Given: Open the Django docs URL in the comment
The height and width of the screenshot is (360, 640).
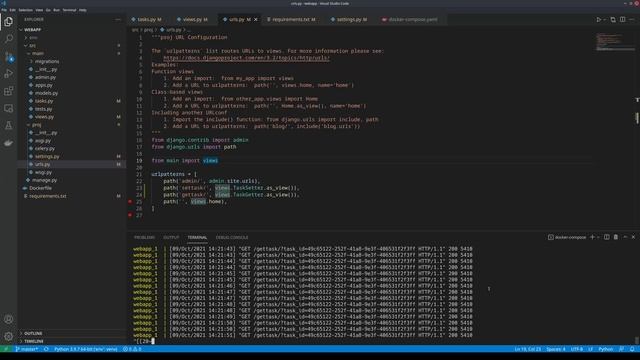Looking at the screenshot, I should pos(246,58).
